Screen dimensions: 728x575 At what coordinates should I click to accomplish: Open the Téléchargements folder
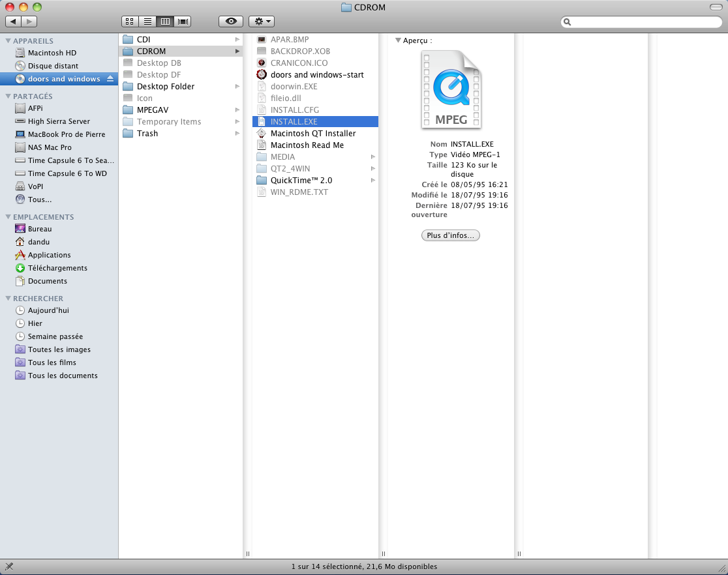coord(59,268)
